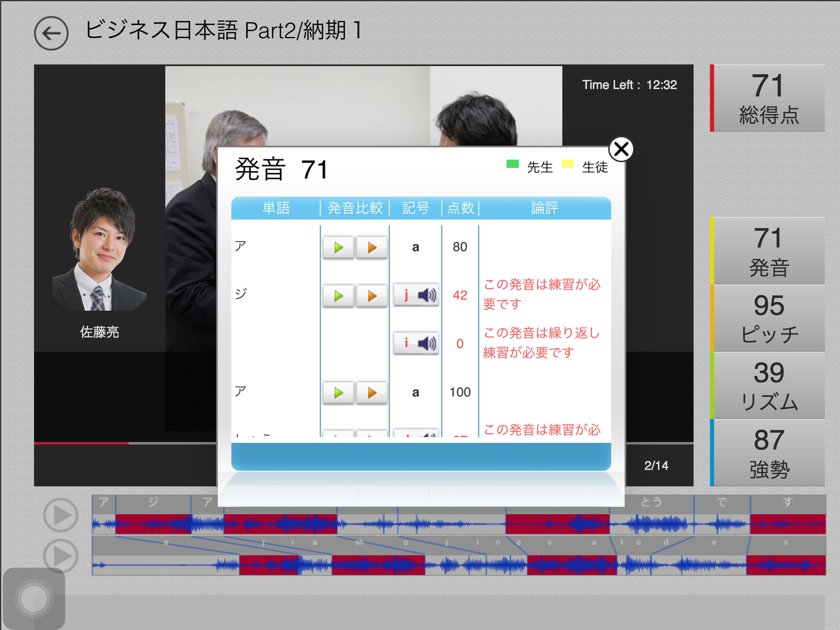Play the upper waveform track
Image resolution: width=840 pixels, height=630 pixels.
pyautogui.click(x=61, y=516)
